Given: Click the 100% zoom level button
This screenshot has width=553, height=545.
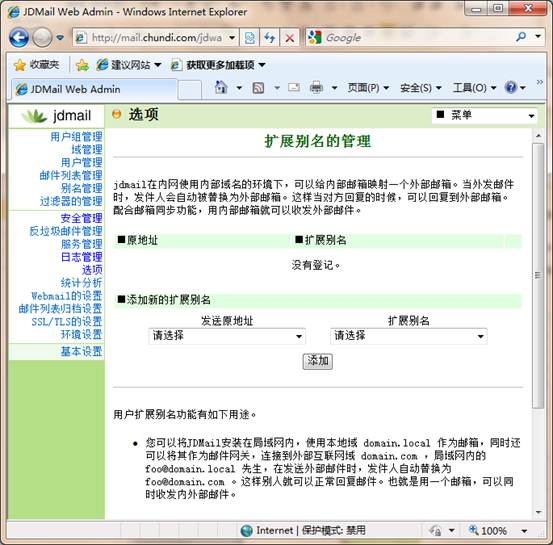Looking at the screenshot, I should click(488, 530).
